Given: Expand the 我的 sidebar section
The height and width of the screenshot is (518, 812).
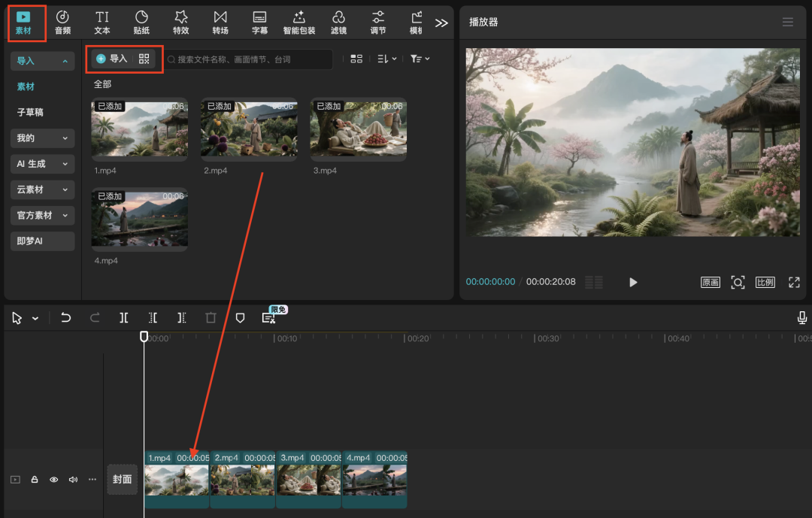Looking at the screenshot, I should click(42, 138).
